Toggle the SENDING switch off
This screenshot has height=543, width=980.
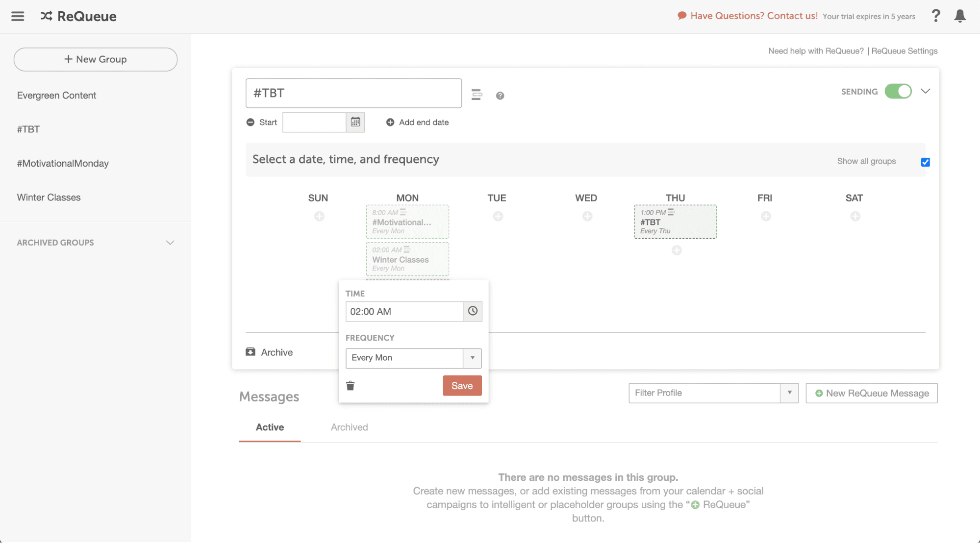coord(898,91)
